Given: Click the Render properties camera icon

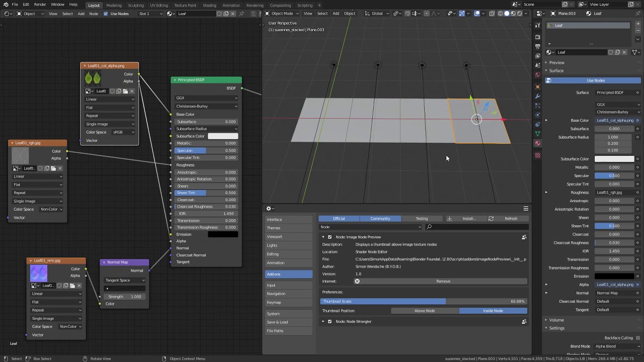Looking at the screenshot, I should [x=537, y=37].
